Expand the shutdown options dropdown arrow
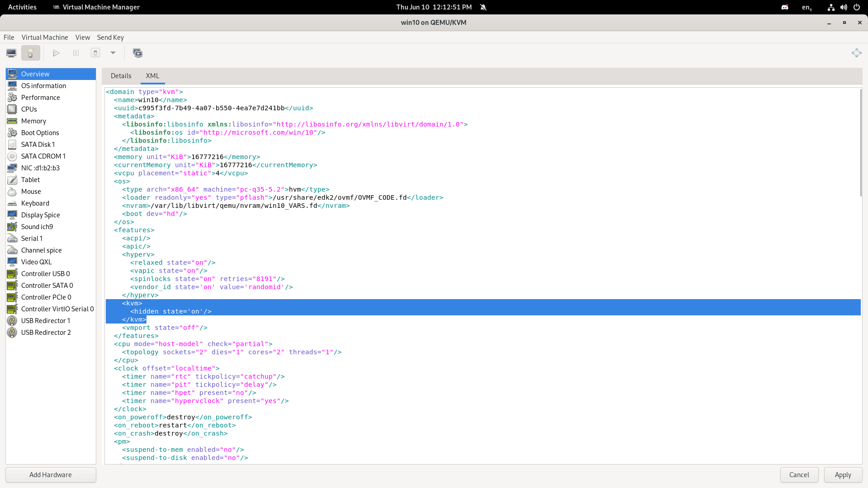The width and height of the screenshot is (868, 488). pos(113,53)
